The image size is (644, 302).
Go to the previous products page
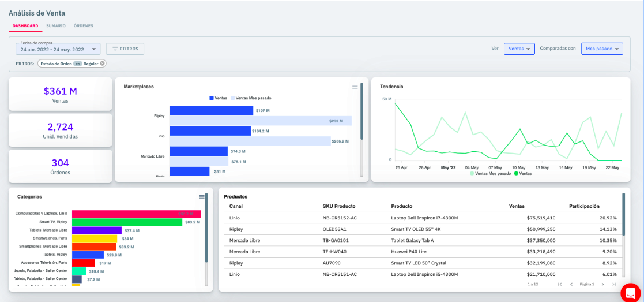point(571,284)
